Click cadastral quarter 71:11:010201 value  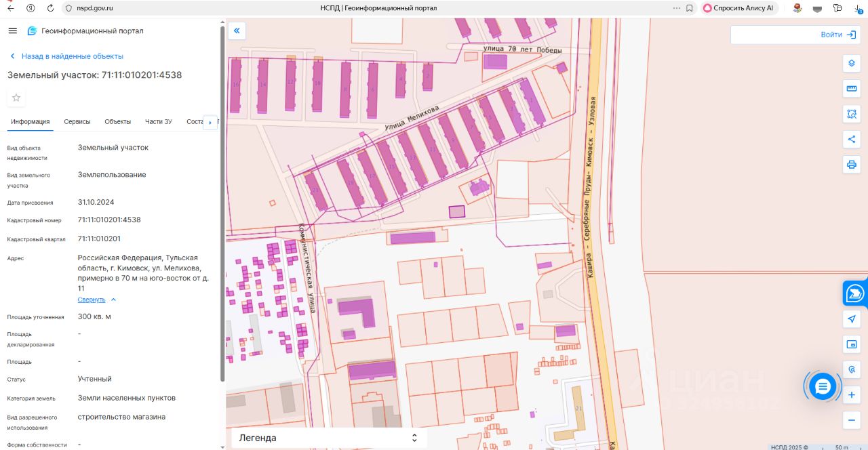point(99,239)
